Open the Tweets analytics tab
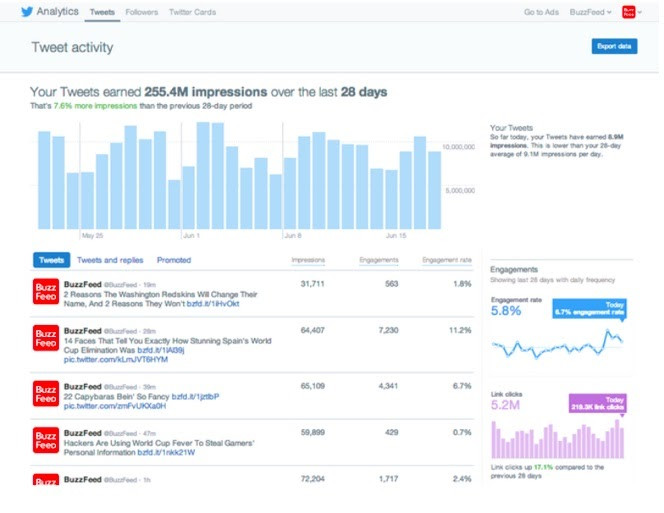Screen dimensions: 664x513 coord(102,12)
